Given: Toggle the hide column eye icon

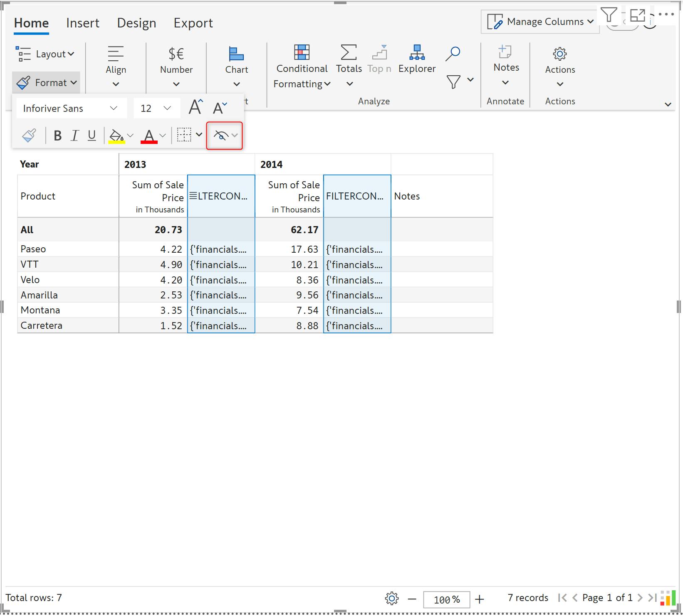Looking at the screenshot, I should coord(220,136).
